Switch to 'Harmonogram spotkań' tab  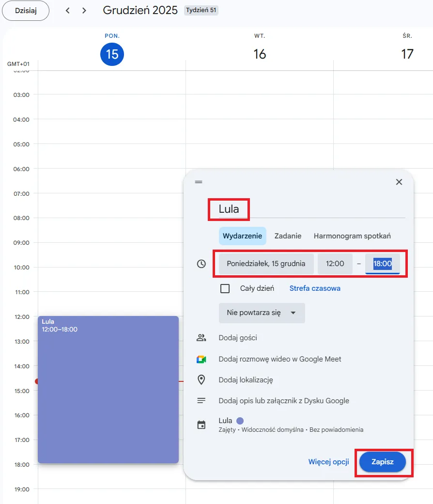[352, 236]
